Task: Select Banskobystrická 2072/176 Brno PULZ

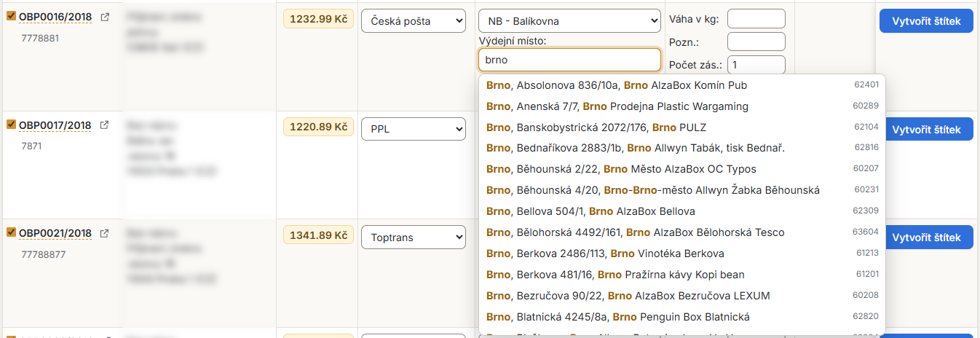Action: (682, 127)
